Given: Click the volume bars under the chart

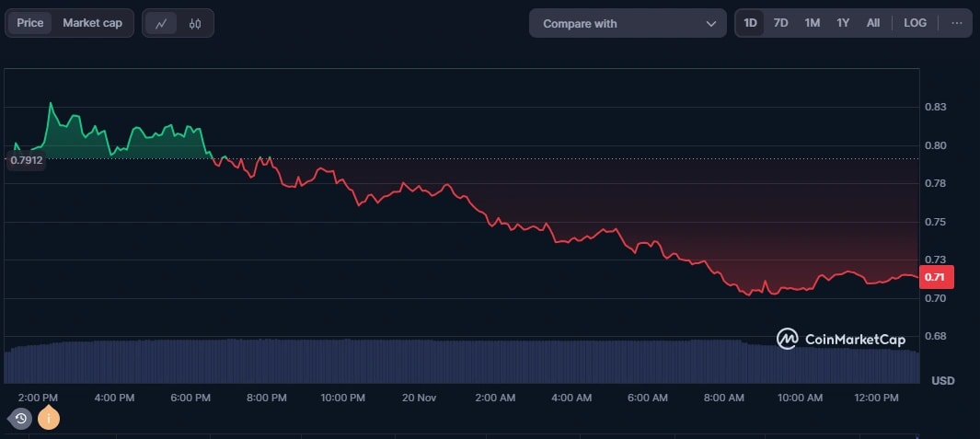Looking at the screenshot, I should pos(460,361).
